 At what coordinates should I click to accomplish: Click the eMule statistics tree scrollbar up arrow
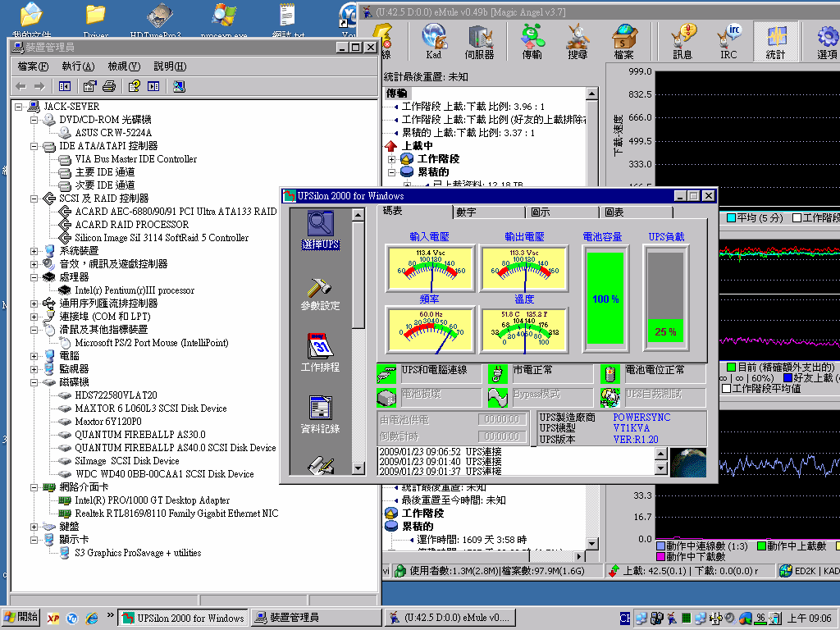(x=591, y=94)
